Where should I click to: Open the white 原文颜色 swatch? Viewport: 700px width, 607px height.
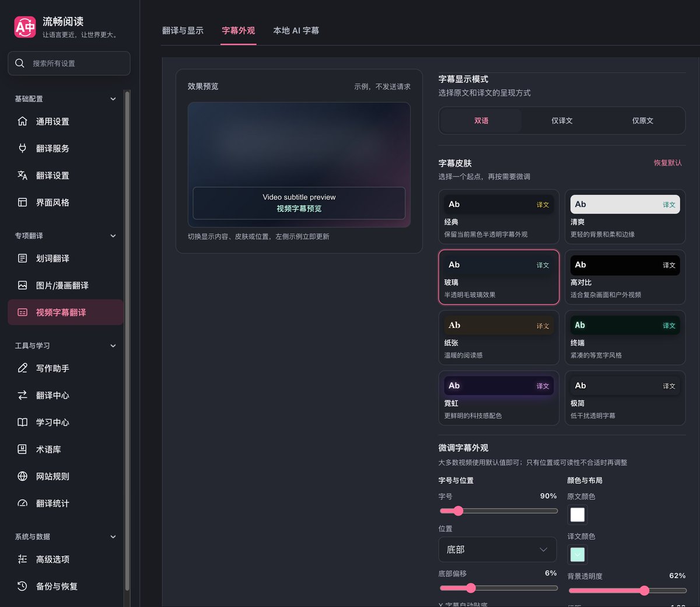coord(577,515)
